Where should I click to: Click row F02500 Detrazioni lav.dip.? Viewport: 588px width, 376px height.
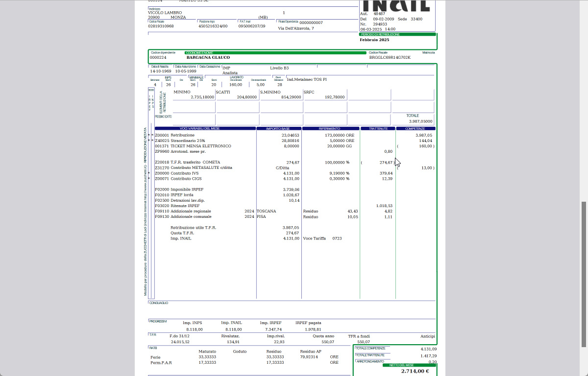pyautogui.click(x=294, y=200)
